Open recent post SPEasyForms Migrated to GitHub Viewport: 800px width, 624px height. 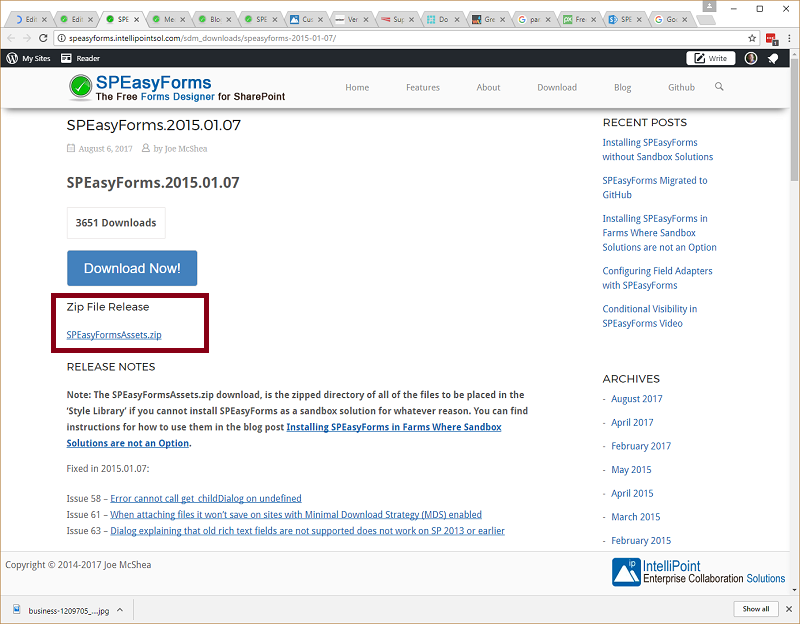[655, 187]
